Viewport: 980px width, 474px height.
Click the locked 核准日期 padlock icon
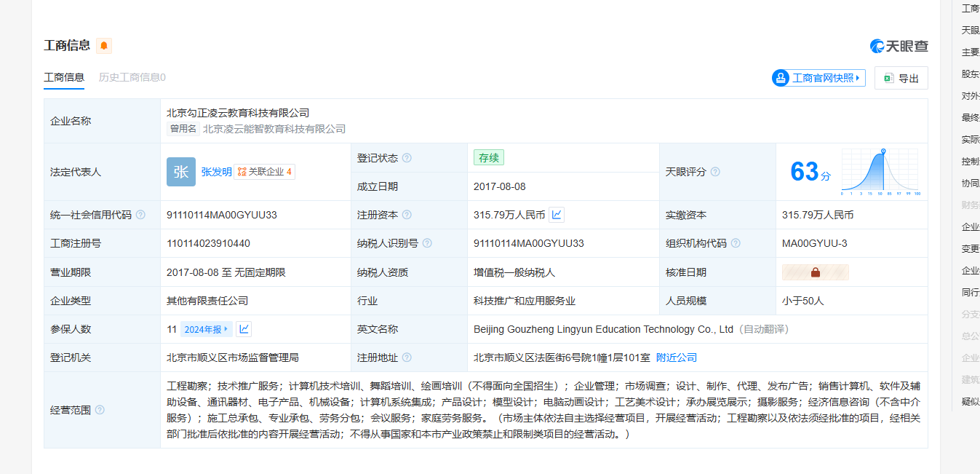click(815, 272)
